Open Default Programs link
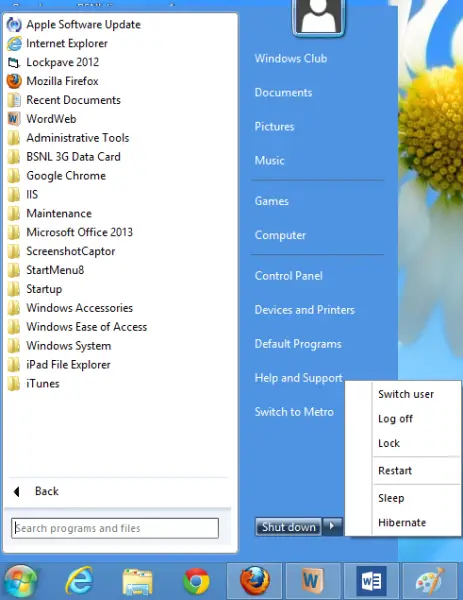This screenshot has width=463, height=600. [x=298, y=344]
